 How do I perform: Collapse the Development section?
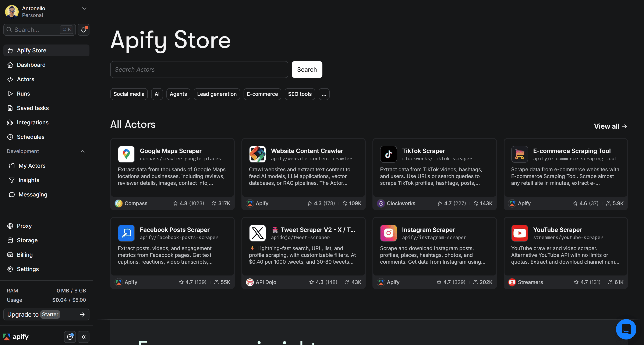coord(83,151)
